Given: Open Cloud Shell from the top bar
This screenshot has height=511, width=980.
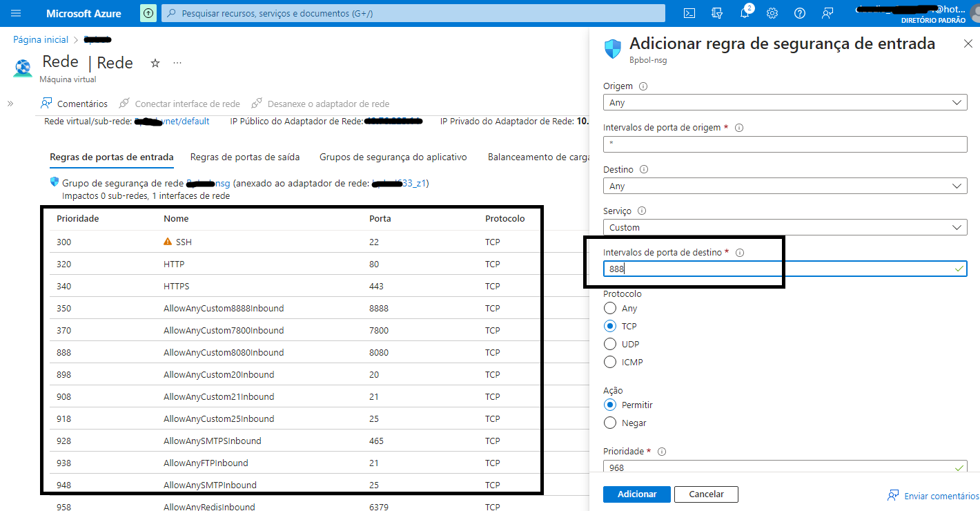Looking at the screenshot, I should pos(689,13).
